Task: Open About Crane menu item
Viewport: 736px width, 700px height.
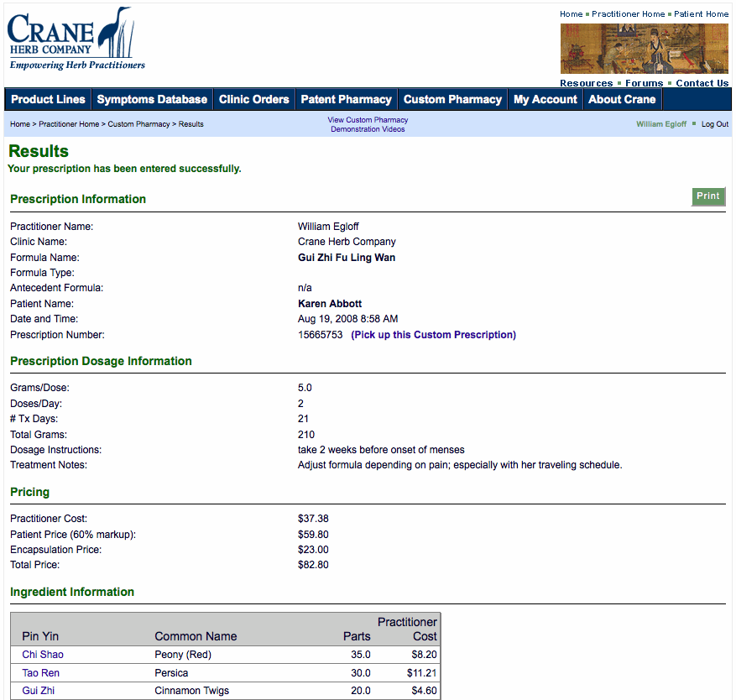Action: coord(622,99)
